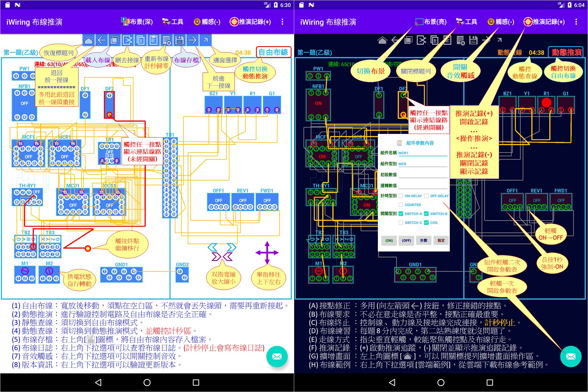
Task: Open the 第一題(乙級) question dropdown, dark screen
Action: coord(314,52)
